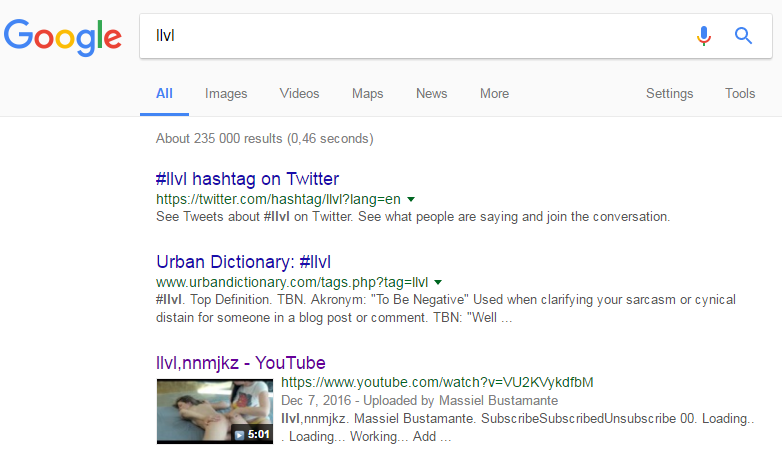Select the All results tab
Screen dimensions: 782x465
164,93
